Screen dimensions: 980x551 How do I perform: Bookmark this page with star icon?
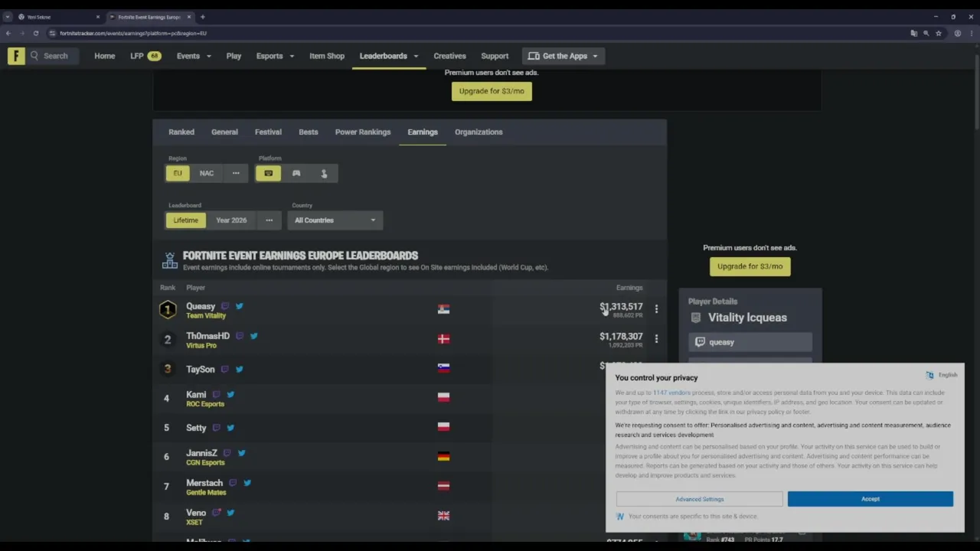pos(939,34)
